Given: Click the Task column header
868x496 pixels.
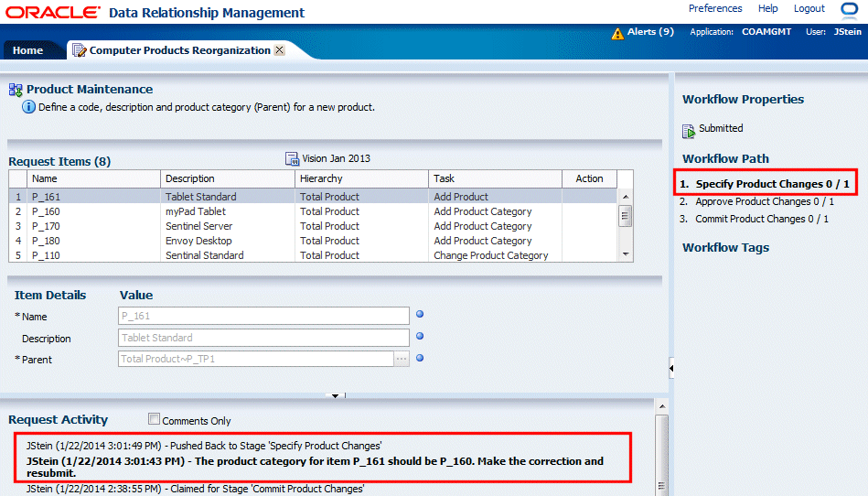Looking at the screenshot, I should tap(495, 178).
